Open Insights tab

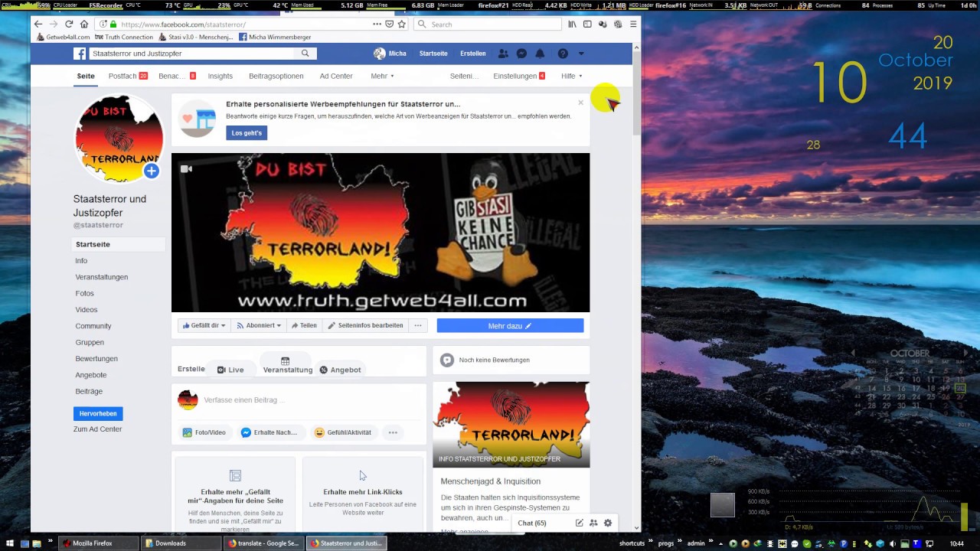click(220, 76)
